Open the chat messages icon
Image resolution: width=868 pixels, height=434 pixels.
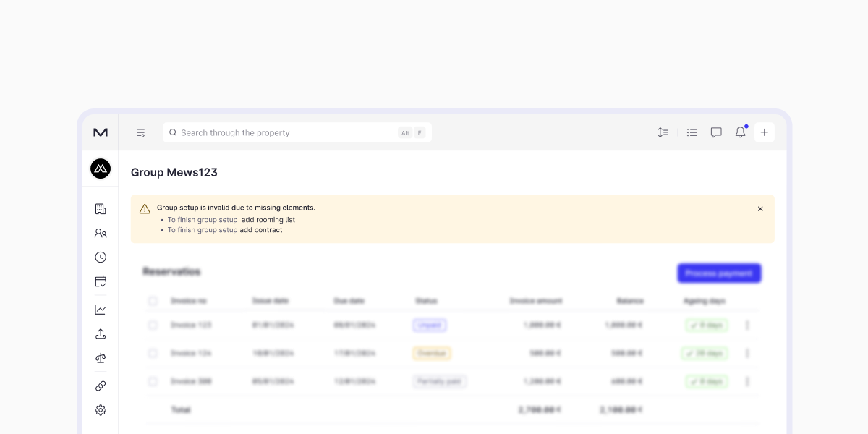pyautogui.click(x=716, y=132)
